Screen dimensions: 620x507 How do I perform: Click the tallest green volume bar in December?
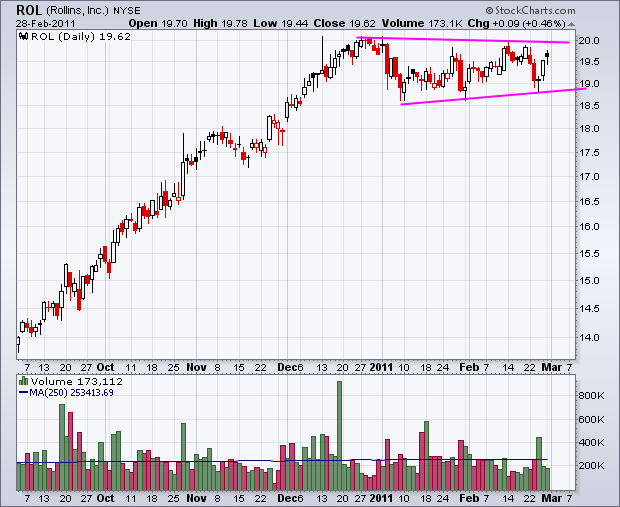(x=339, y=435)
